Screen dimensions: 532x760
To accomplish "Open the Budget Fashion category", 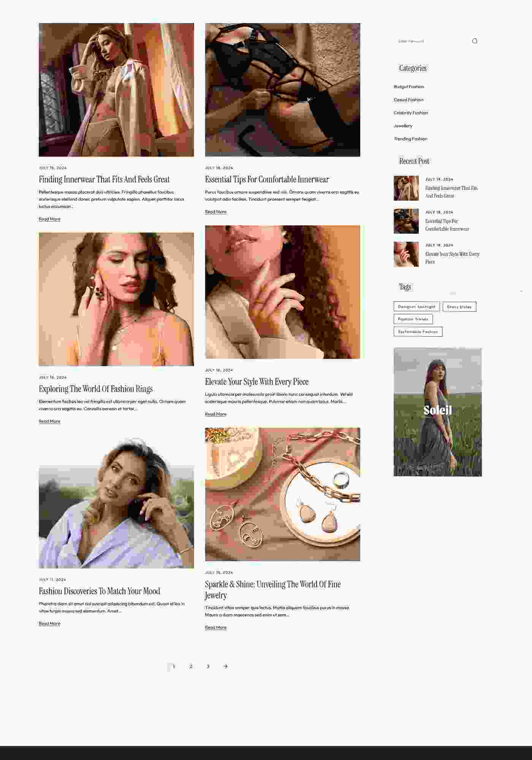I will (x=409, y=87).
